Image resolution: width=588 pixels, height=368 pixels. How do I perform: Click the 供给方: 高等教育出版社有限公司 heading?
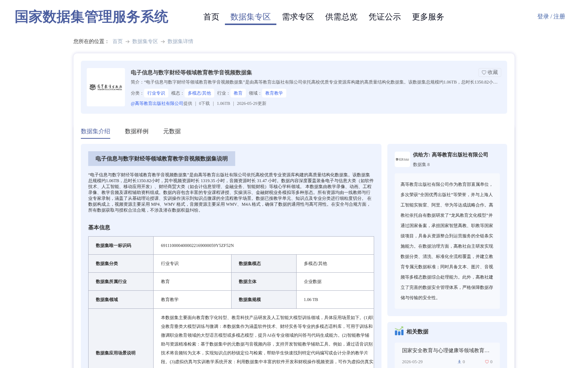pos(451,155)
